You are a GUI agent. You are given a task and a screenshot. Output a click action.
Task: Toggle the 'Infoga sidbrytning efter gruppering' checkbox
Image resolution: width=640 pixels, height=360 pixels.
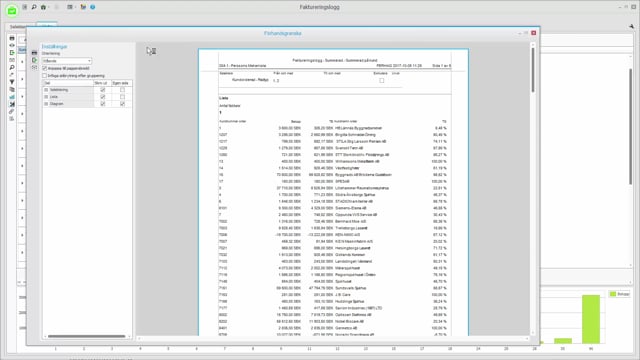[44, 76]
